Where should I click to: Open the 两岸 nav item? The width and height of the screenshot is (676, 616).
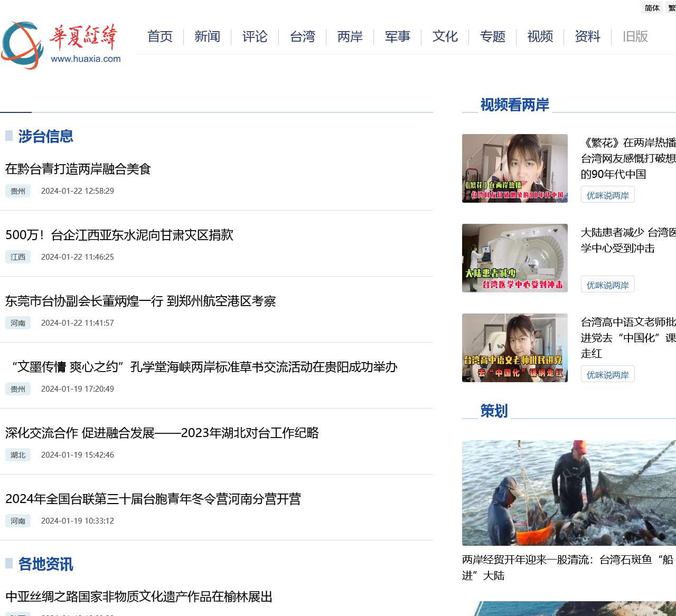pyautogui.click(x=350, y=36)
